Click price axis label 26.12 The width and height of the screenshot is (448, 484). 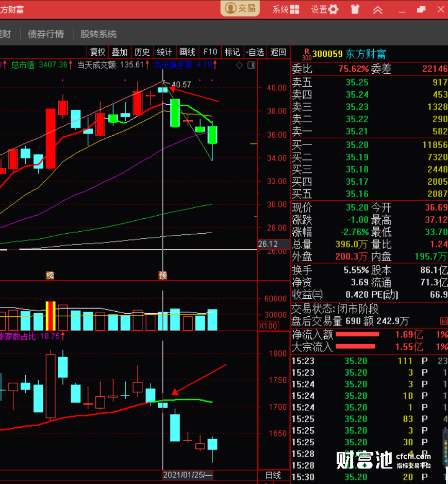pos(268,244)
